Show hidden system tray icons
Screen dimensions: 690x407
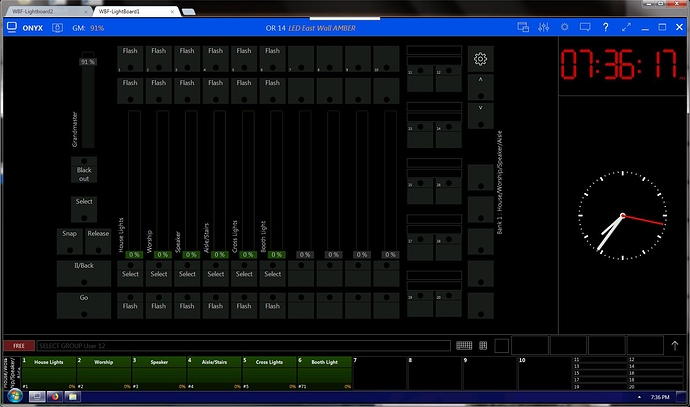[x=639, y=397]
